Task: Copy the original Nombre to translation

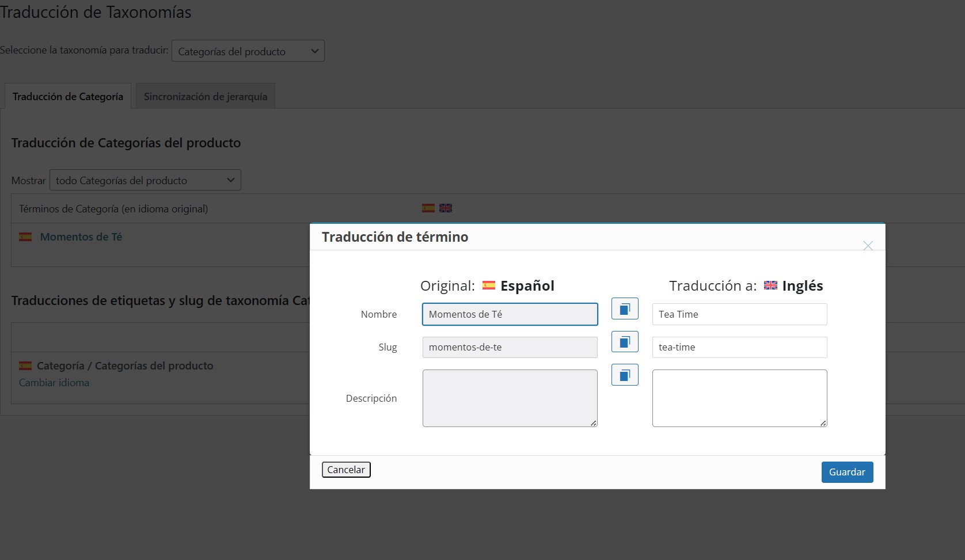Action: click(625, 309)
